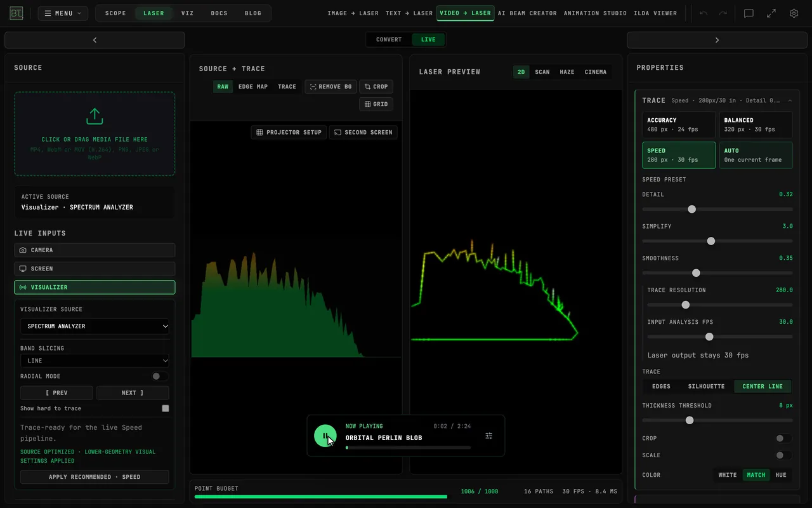The width and height of the screenshot is (812, 508).
Task: Switch to Convert mode
Action: [x=389, y=39]
